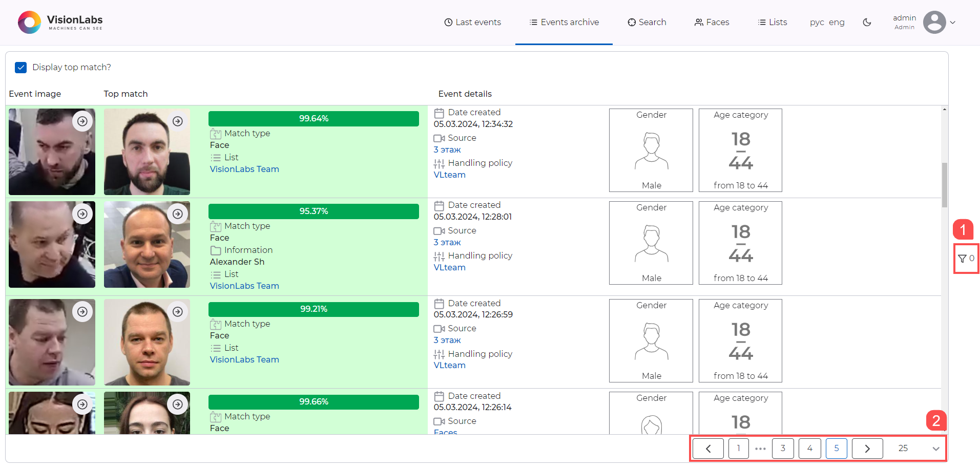Click the admin user avatar icon
Image resolution: width=980 pixels, height=469 pixels.
tap(934, 22)
